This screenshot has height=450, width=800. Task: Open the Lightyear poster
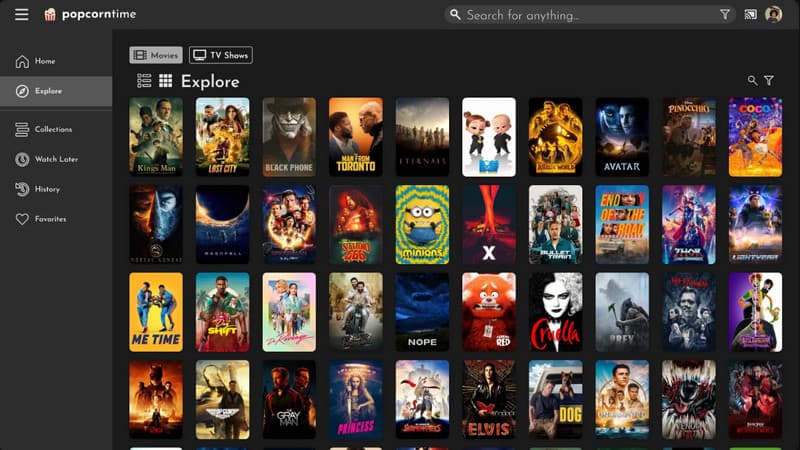coord(755,224)
